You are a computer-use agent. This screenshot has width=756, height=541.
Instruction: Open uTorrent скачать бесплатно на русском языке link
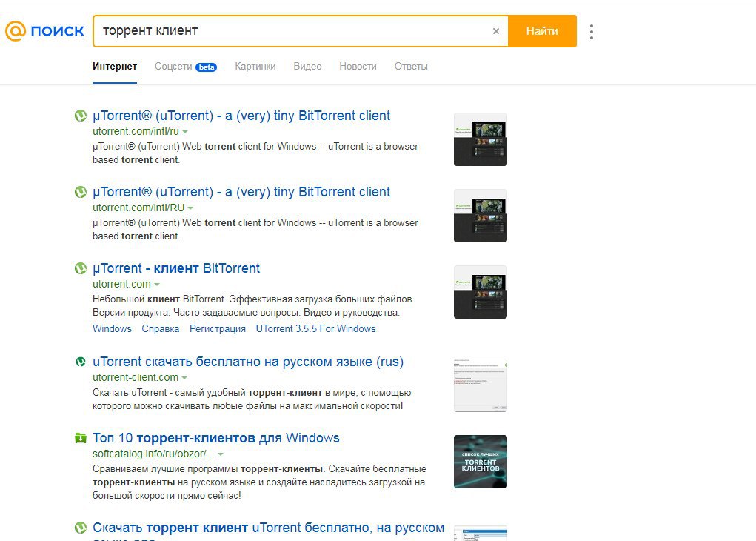[248, 362]
